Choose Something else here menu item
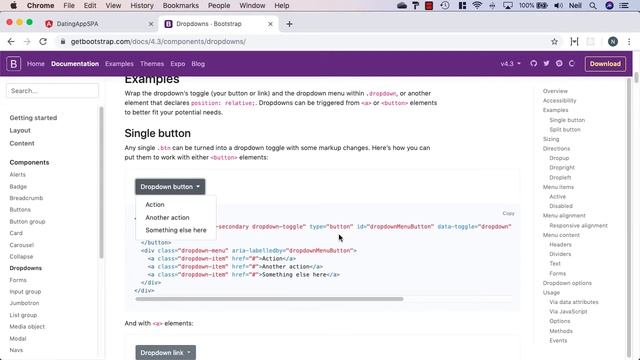Image resolution: width=640 pixels, height=360 pixels. click(176, 230)
